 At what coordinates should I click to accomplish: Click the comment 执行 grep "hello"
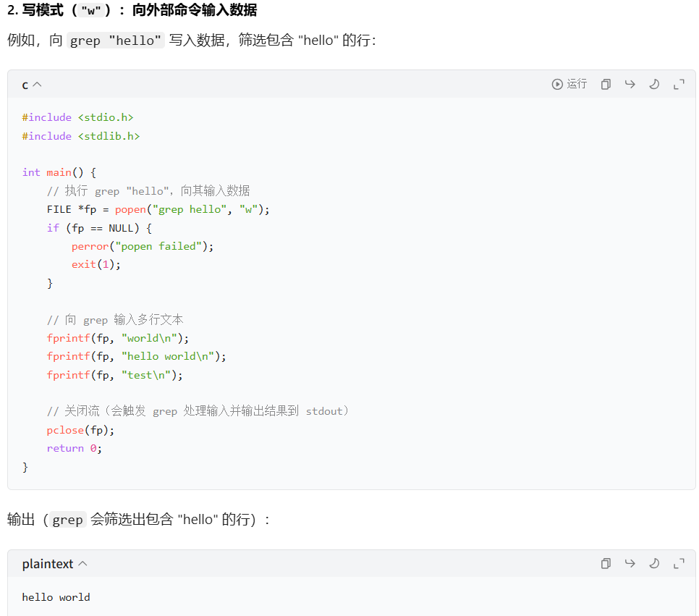(x=148, y=191)
